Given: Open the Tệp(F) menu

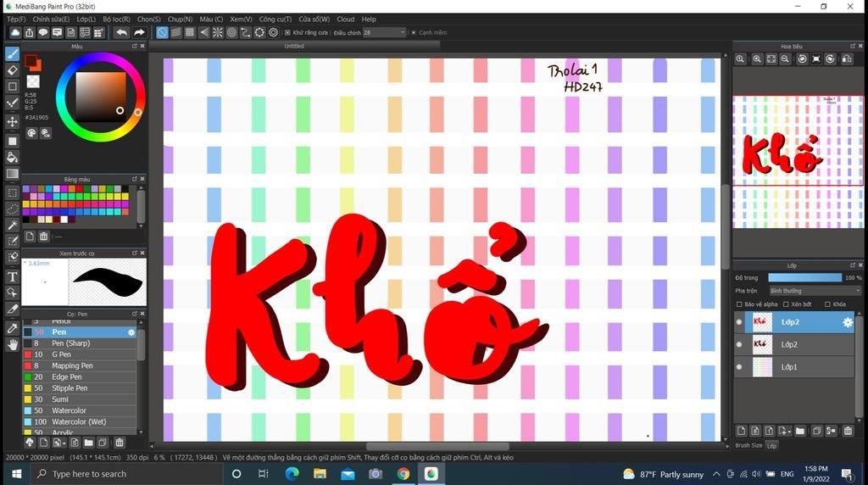Looking at the screenshot, I should [x=16, y=19].
